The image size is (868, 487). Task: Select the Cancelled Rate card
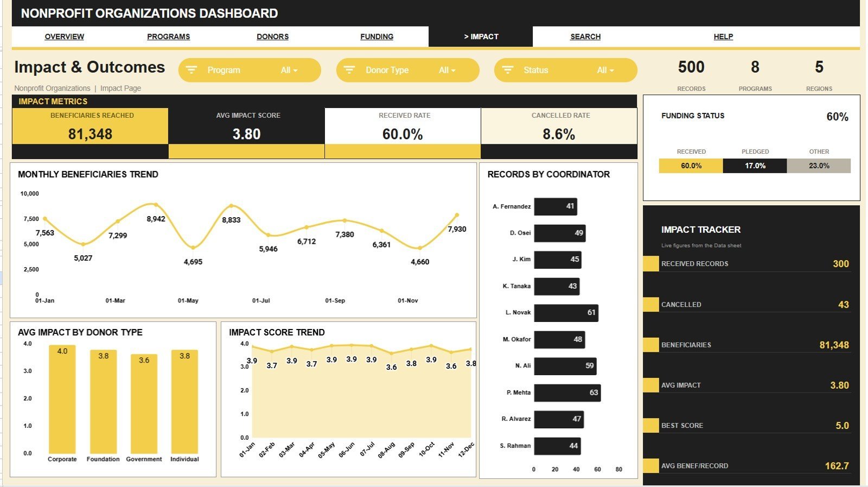click(559, 127)
